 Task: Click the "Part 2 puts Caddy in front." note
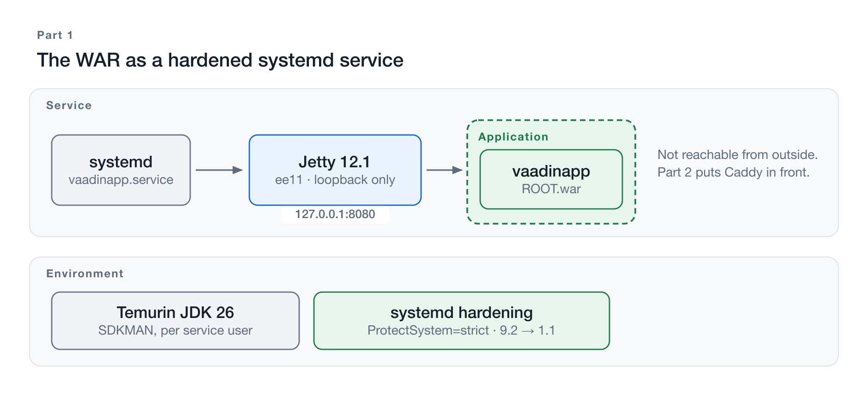734,172
